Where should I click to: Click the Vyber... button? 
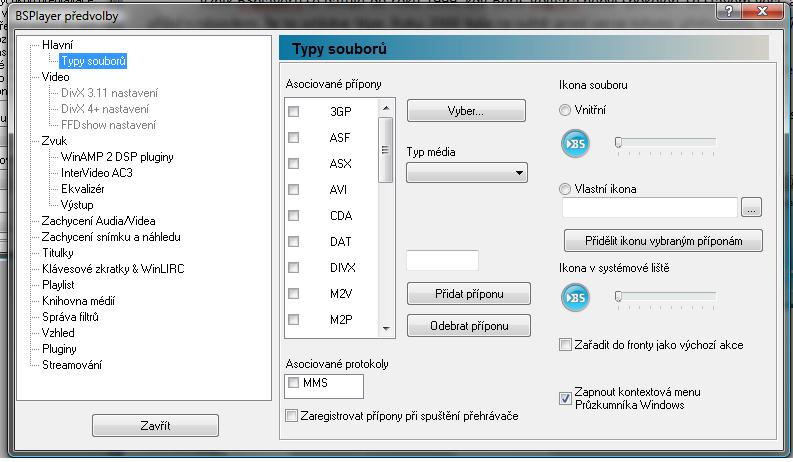point(466,111)
